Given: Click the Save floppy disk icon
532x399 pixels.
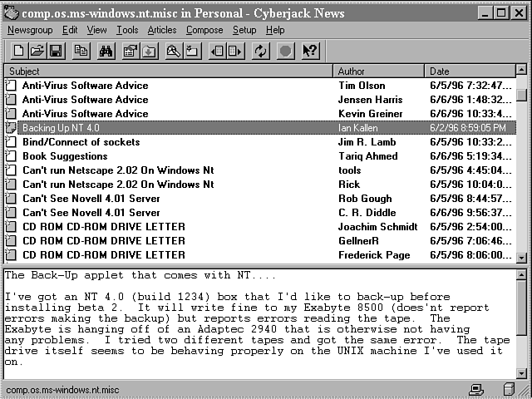Looking at the screenshot, I should [x=56, y=52].
